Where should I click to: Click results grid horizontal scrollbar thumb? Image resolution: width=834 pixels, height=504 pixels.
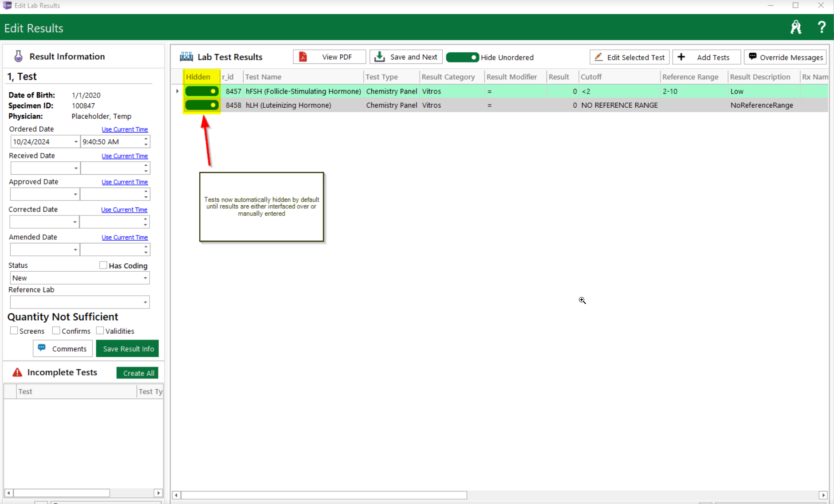[x=324, y=495]
